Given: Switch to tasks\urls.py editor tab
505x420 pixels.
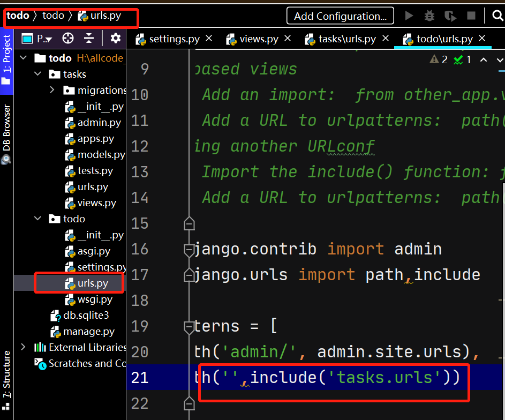Looking at the screenshot, I should point(341,39).
